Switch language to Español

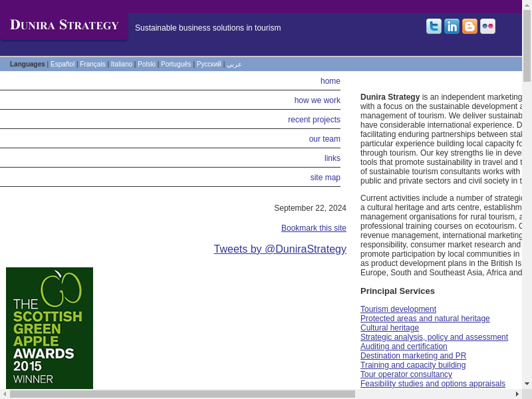[63, 65]
